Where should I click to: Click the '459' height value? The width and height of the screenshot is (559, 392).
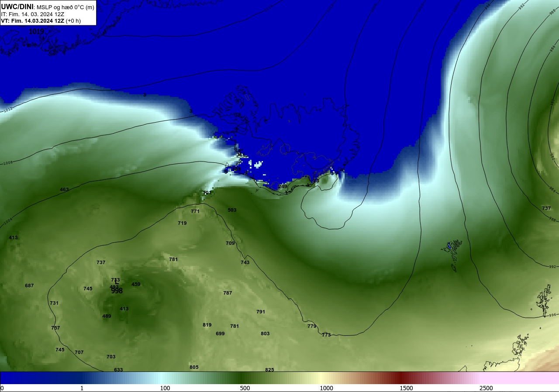(x=136, y=284)
